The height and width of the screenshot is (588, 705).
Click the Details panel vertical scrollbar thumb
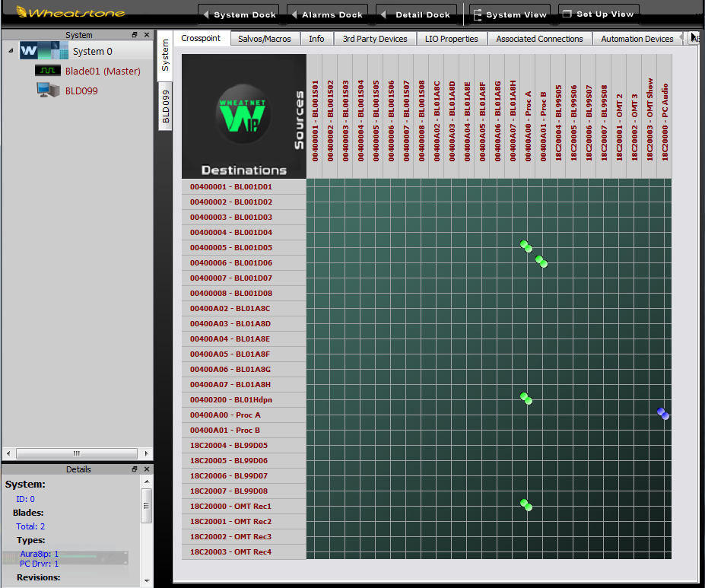[x=147, y=506]
